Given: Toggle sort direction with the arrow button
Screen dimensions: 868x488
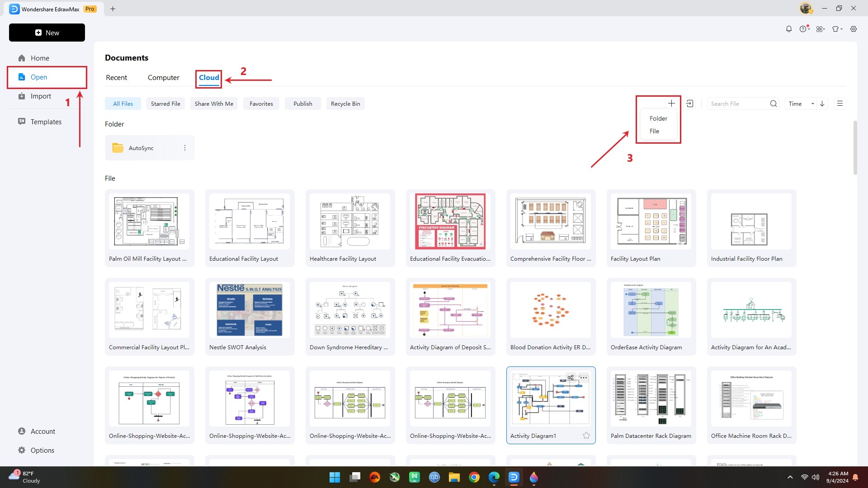Looking at the screenshot, I should pyautogui.click(x=822, y=103).
